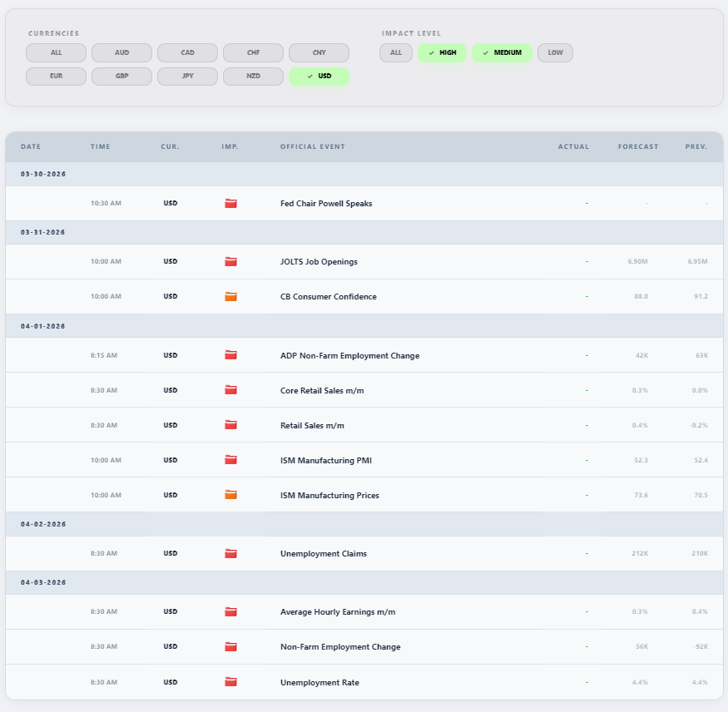This screenshot has width=728, height=712.
Task: Click the 04-03-2026 date row
Action: coord(364,582)
